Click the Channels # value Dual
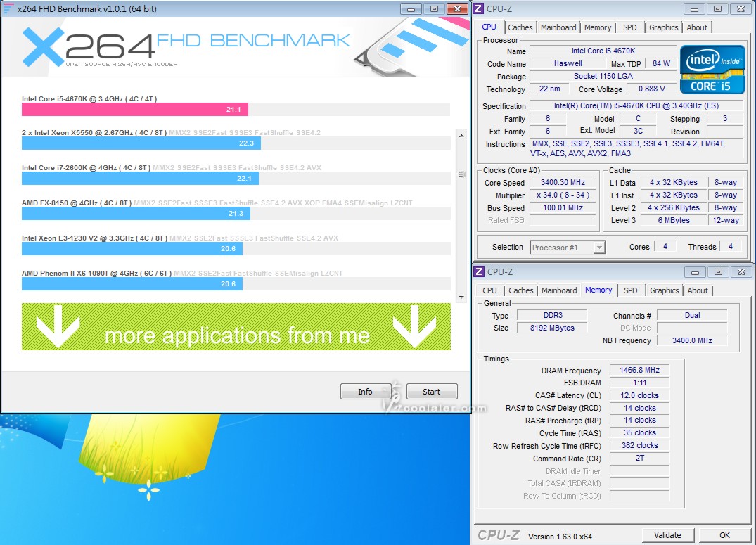Viewport: 756px width, 545px height. click(x=692, y=316)
